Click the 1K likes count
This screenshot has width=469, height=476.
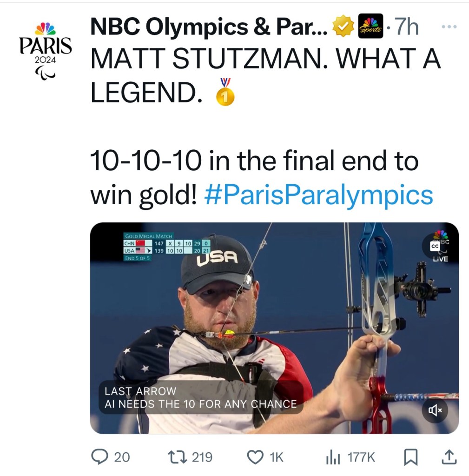(276, 457)
